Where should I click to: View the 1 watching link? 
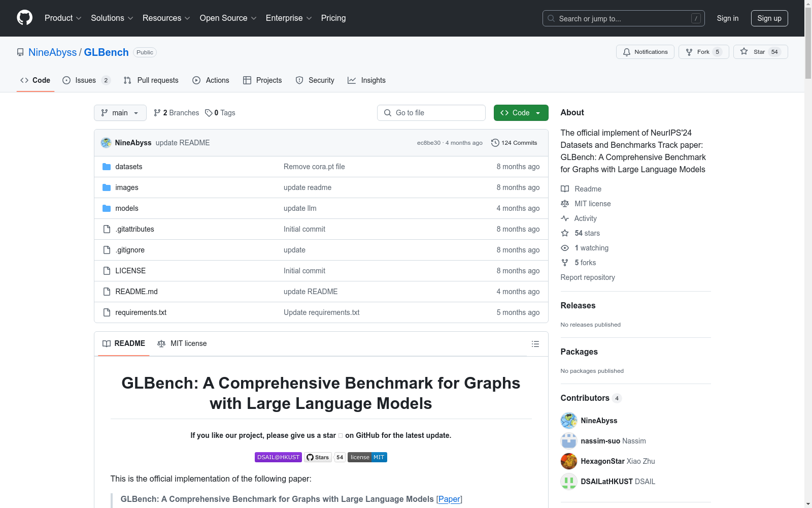(x=585, y=248)
